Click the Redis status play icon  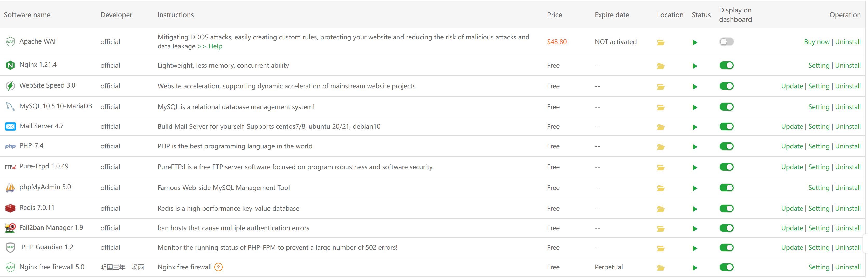(x=695, y=209)
